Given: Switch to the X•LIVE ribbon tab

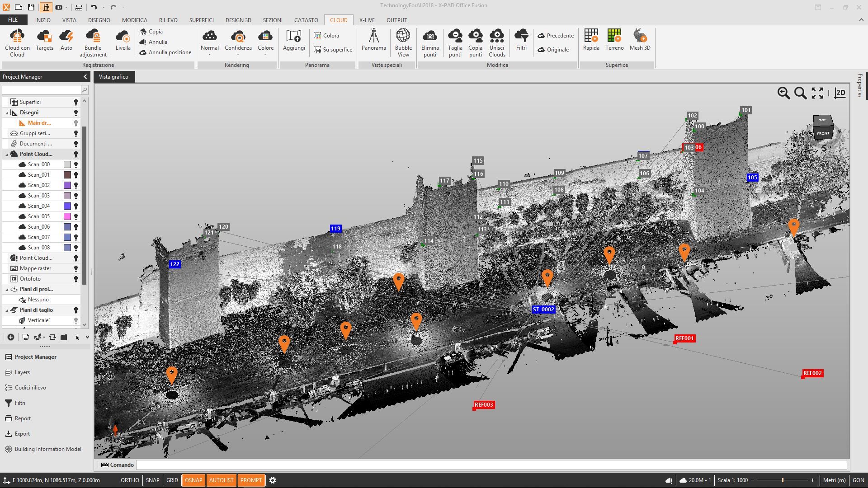Looking at the screenshot, I should (367, 20).
